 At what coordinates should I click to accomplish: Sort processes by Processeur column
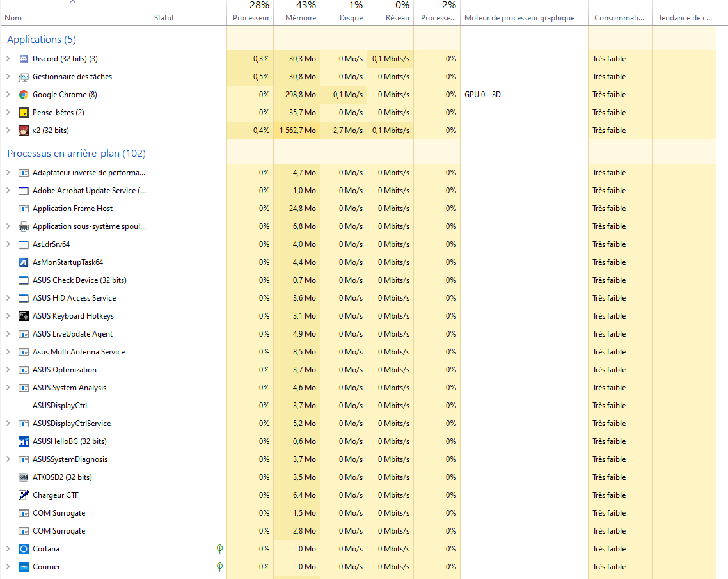tap(251, 18)
